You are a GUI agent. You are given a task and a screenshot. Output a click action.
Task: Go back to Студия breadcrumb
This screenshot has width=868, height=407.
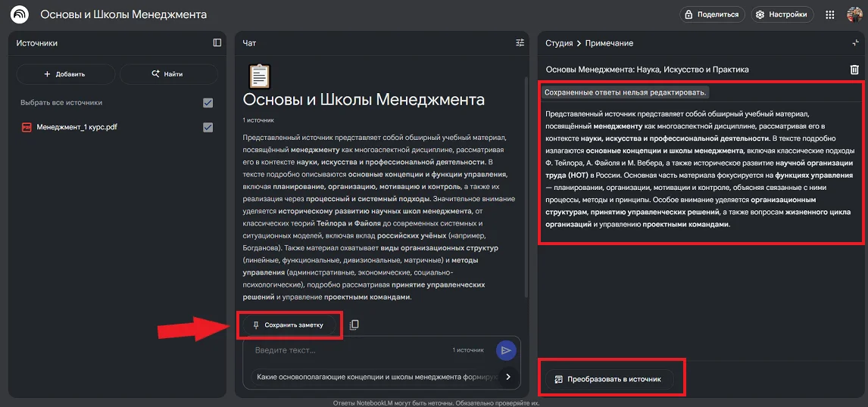(x=559, y=43)
